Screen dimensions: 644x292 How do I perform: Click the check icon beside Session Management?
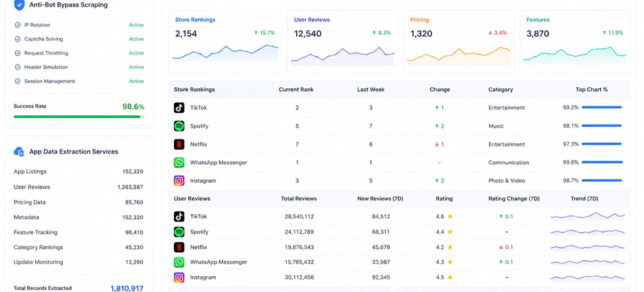pos(17,81)
